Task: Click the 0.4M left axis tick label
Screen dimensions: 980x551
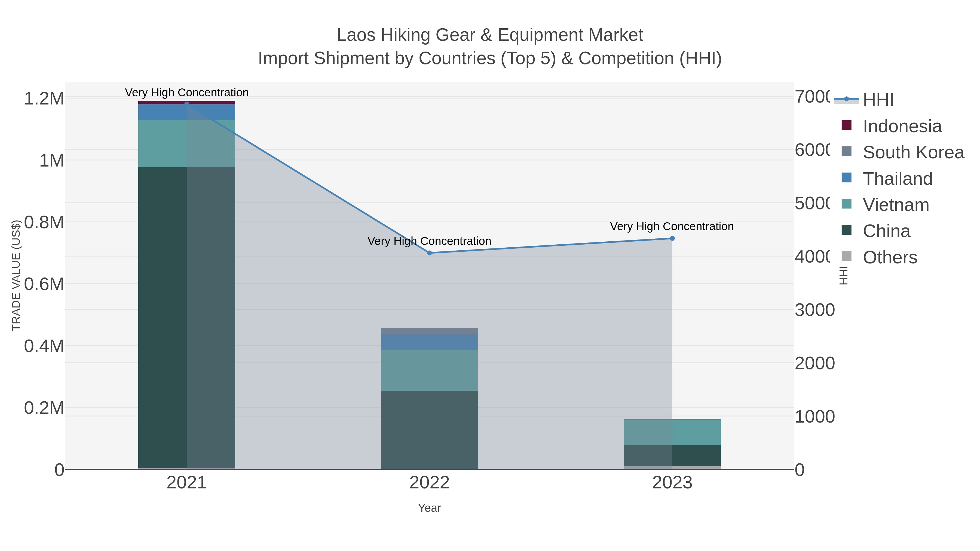Action: click(x=44, y=346)
